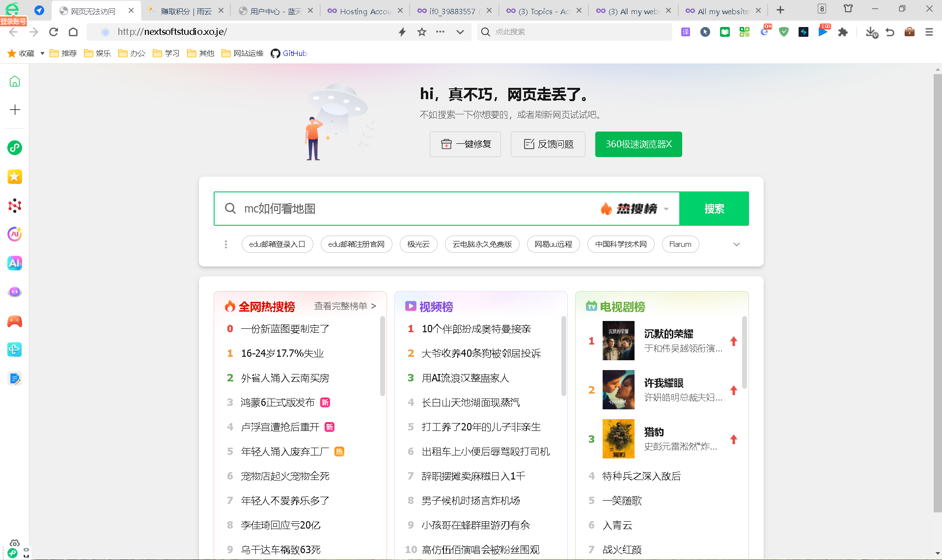
Task: Click the 沉默的荣耀 drama thumbnail
Action: coord(618,341)
